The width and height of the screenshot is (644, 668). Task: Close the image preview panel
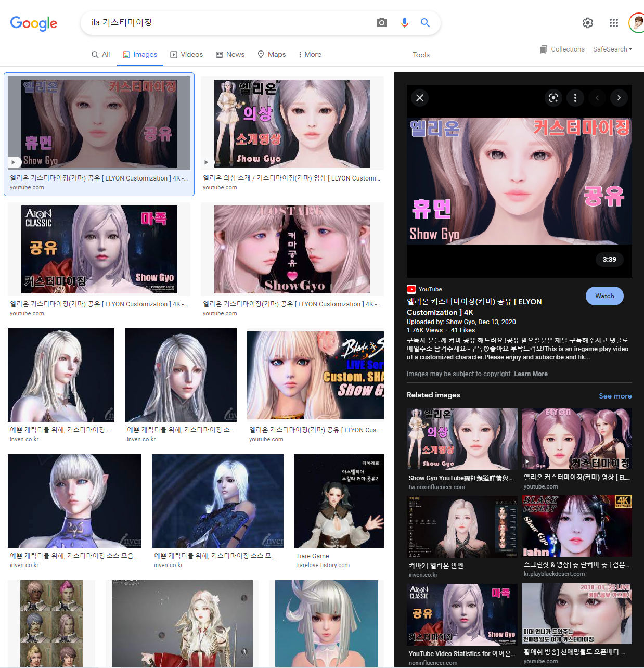coord(420,98)
